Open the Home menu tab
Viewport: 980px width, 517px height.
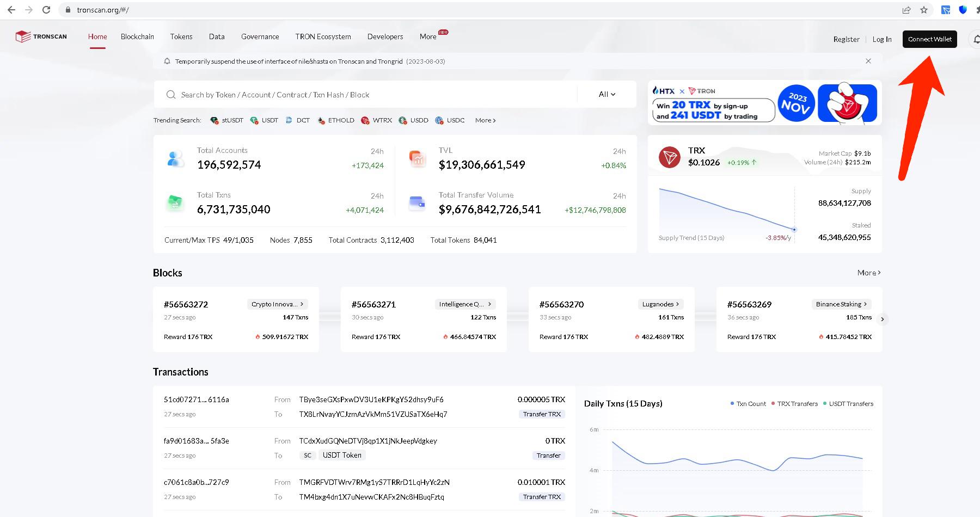click(97, 36)
